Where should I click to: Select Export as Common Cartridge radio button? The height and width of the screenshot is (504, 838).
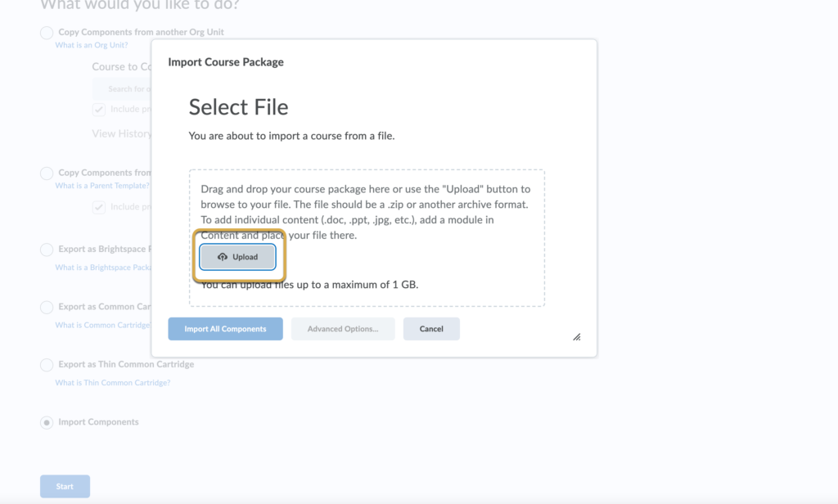(47, 308)
